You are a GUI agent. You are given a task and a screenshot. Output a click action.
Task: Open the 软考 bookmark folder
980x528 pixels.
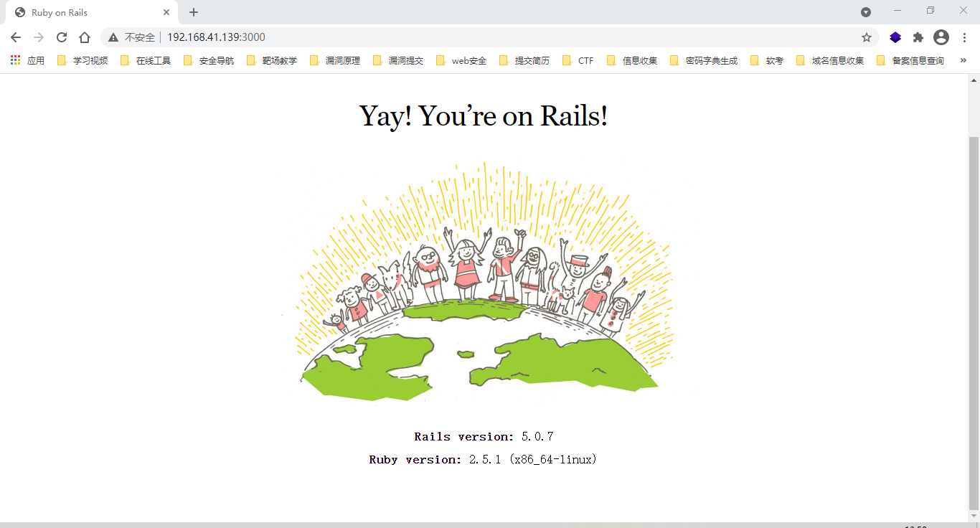click(x=767, y=60)
